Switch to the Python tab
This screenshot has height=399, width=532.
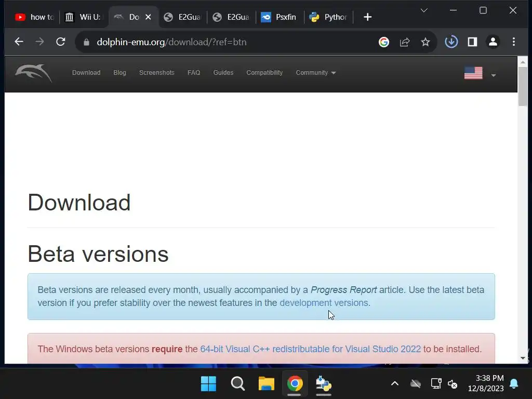tap(328, 17)
